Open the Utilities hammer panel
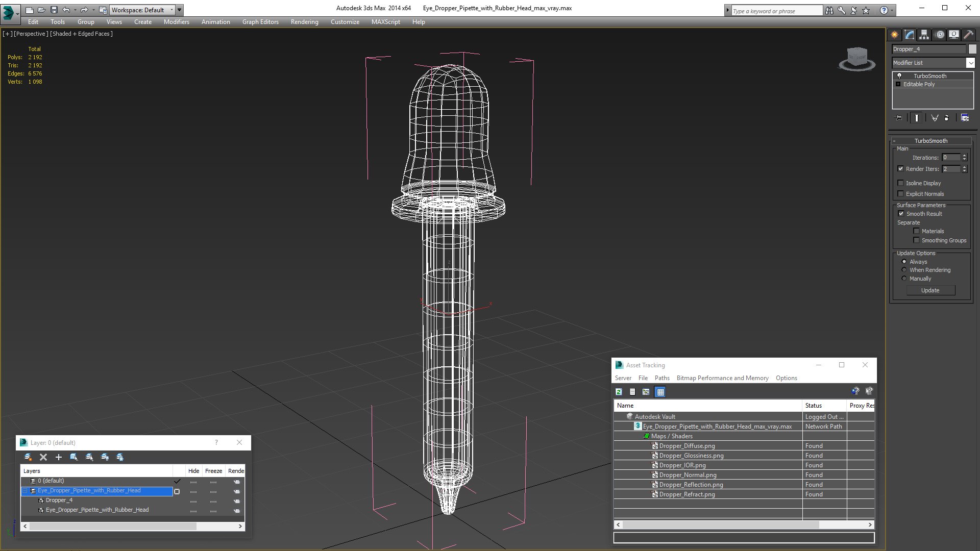This screenshot has height=551, width=980. 968,35
